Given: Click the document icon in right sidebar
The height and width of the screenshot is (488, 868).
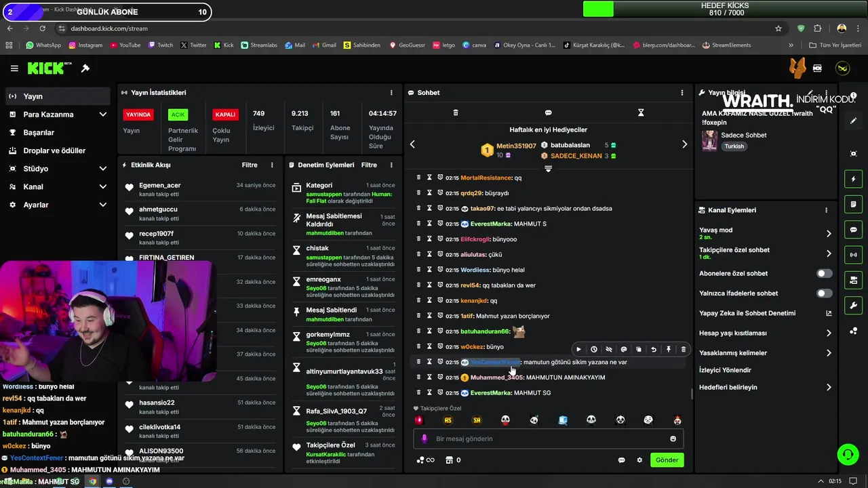Looking at the screenshot, I should pos(854,204).
